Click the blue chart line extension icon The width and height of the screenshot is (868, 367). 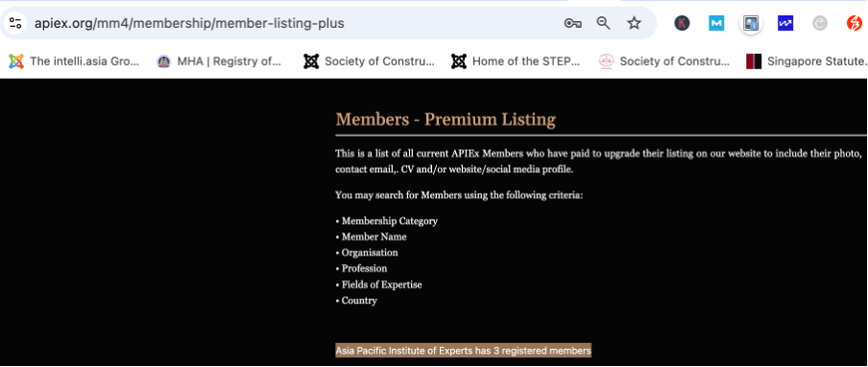785,23
